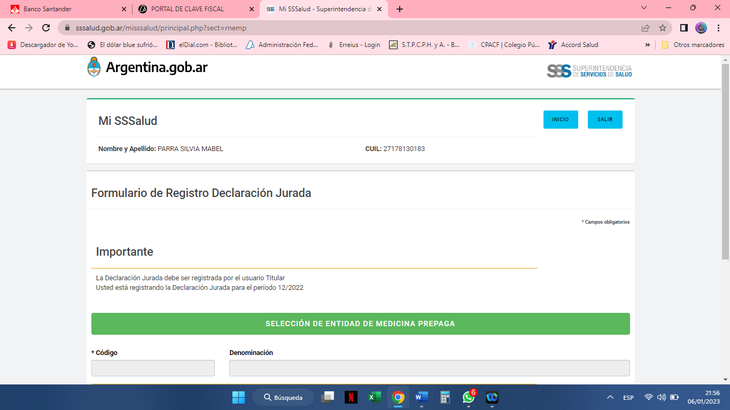
Task: Open WhatsApp from the taskbar
Action: pyautogui.click(x=469, y=397)
